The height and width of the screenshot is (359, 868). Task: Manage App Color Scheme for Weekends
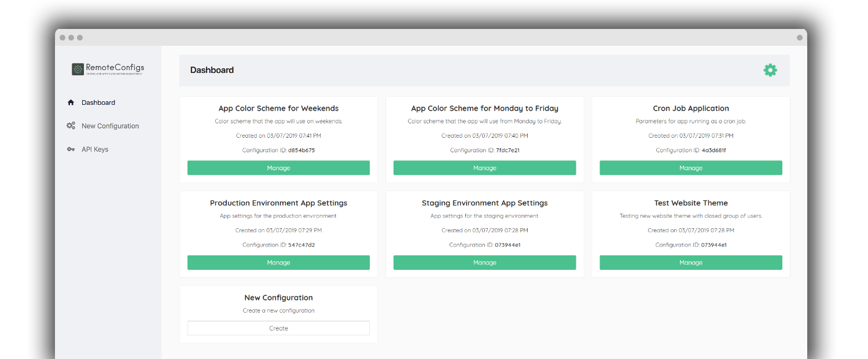click(278, 168)
